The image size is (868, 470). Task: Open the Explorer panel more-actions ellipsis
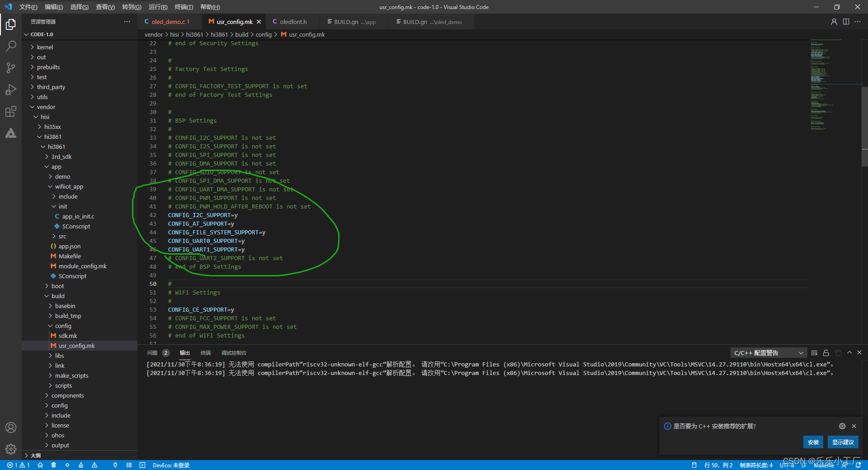point(127,22)
